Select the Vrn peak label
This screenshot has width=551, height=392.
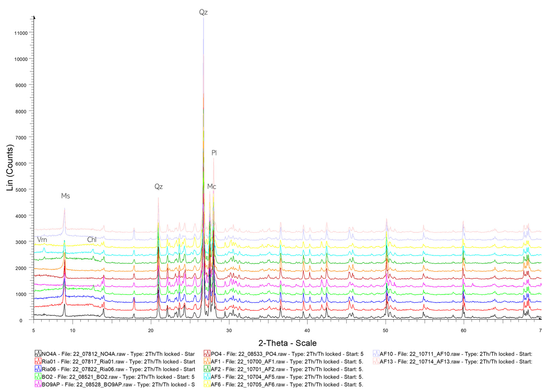42,239
